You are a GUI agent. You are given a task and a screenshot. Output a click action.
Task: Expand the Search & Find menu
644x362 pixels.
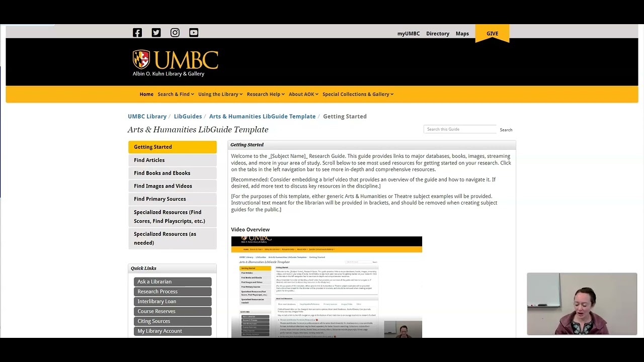(x=176, y=94)
